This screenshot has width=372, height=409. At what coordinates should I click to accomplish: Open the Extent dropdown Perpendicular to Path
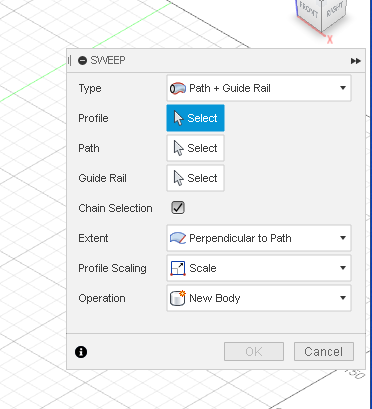(259, 238)
